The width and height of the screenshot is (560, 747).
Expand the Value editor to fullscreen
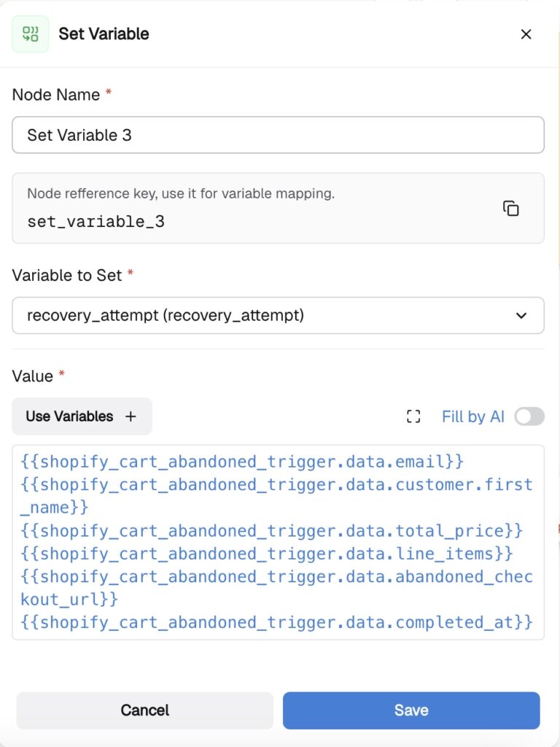click(413, 417)
